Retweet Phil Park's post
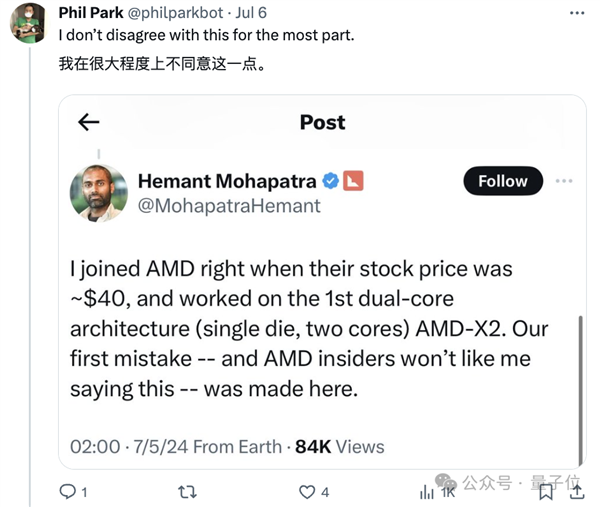The width and height of the screenshot is (600, 507). point(185,491)
